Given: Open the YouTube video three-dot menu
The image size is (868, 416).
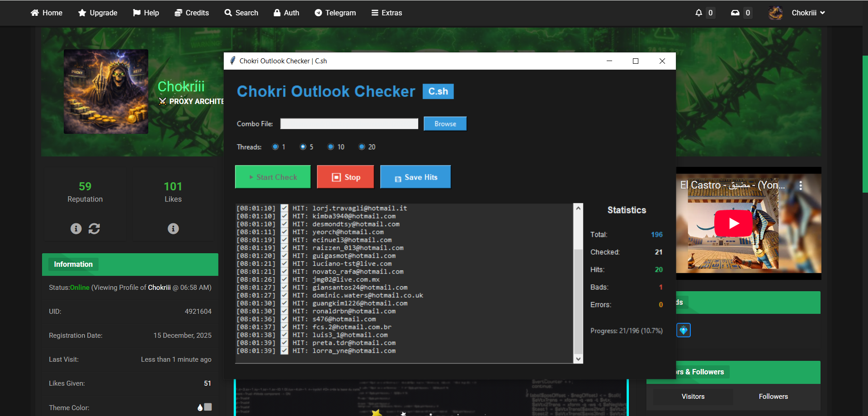Looking at the screenshot, I should click(x=801, y=185).
